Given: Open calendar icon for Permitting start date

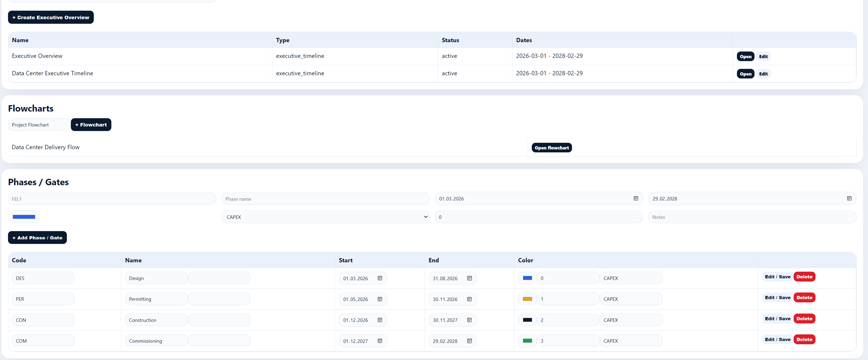Looking at the screenshot, I should click(x=380, y=299).
